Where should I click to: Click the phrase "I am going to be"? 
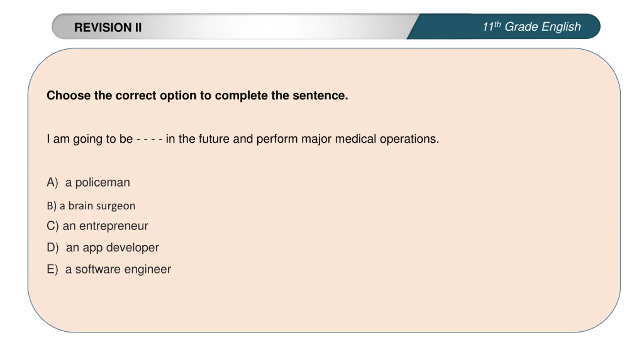pos(90,139)
